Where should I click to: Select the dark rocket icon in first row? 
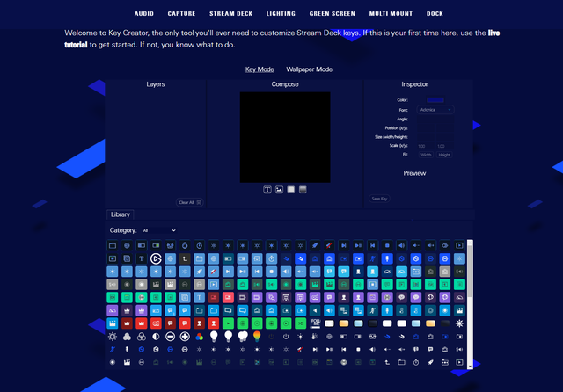(x=315, y=246)
